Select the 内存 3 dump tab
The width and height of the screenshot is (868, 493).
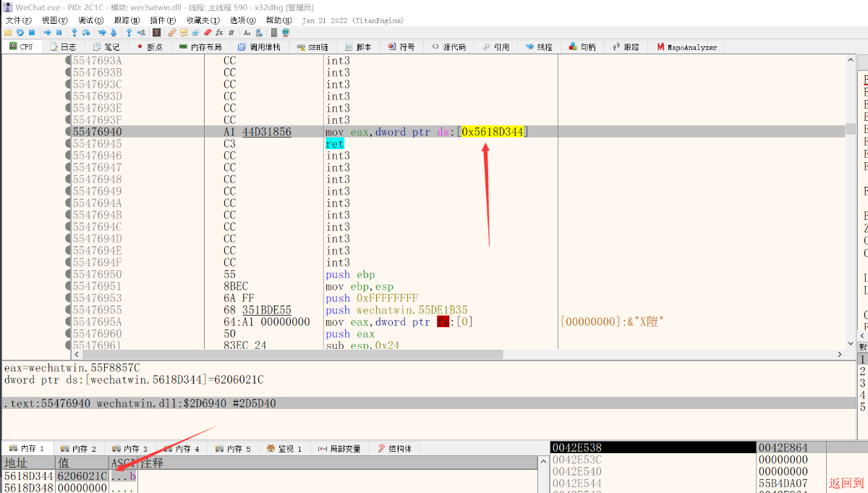click(x=131, y=449)
